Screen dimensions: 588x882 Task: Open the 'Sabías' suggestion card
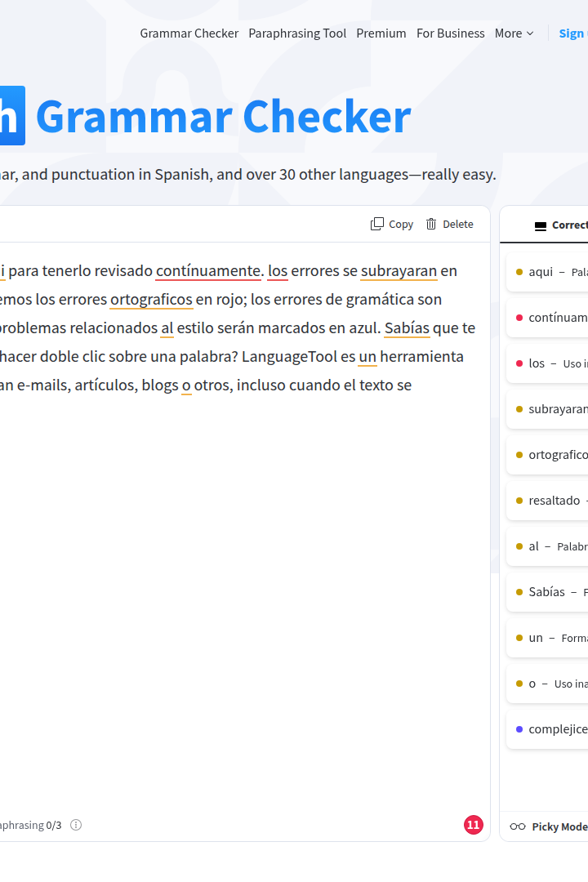(x=547, y=592)
